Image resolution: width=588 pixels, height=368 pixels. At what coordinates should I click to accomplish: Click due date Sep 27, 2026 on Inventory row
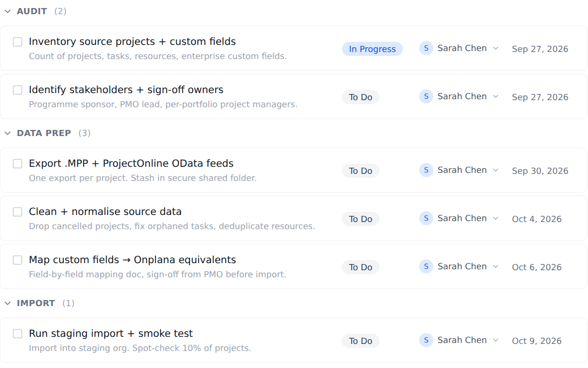point(540,49)
